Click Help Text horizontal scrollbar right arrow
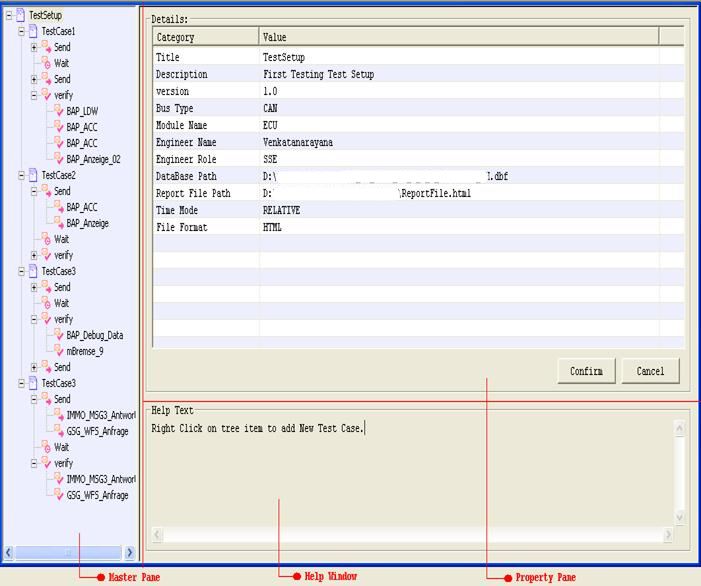The width and height of the screenshot is (701, 586). tap(668, 534)
